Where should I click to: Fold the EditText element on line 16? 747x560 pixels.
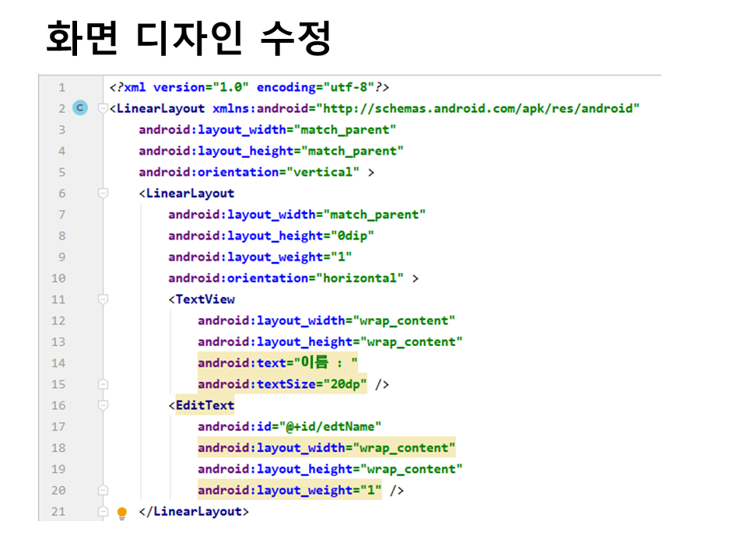(x=103, y=405)
